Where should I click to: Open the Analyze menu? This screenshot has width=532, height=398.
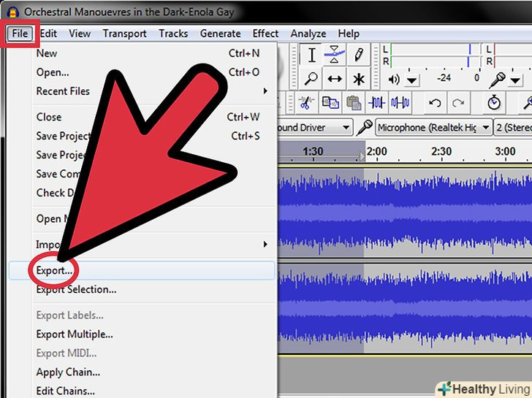(308, 34)
